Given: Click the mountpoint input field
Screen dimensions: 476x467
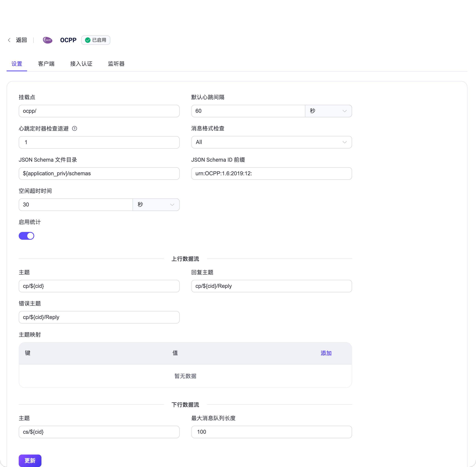Looking at the screenshot, I should point(99,111).
